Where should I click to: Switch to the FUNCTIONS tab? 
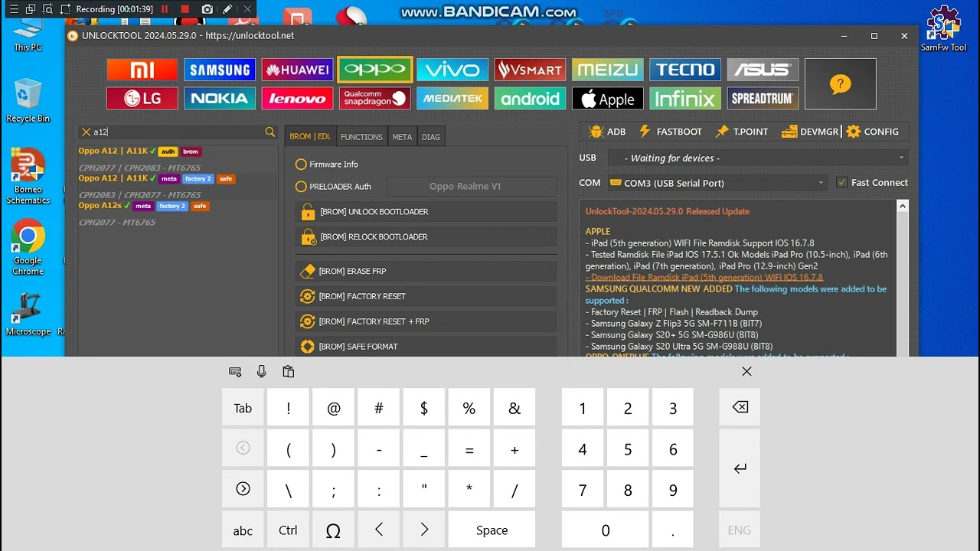[361, 136]
